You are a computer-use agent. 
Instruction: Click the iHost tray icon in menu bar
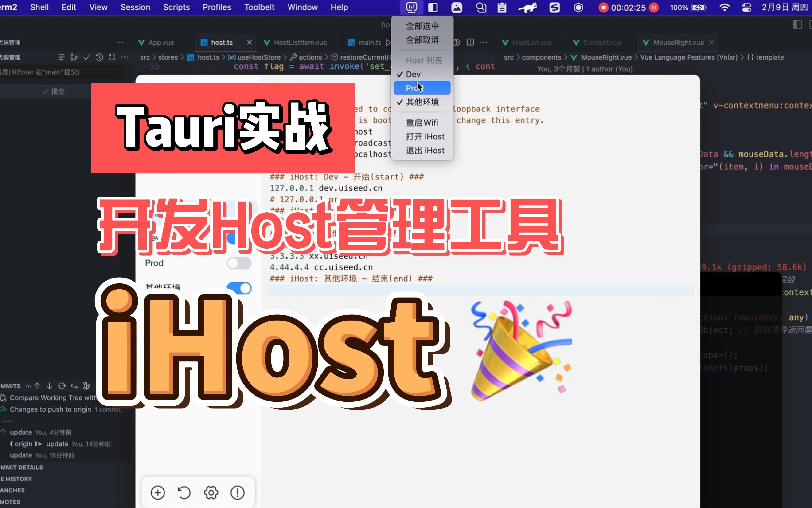click(x=411, y=7)
